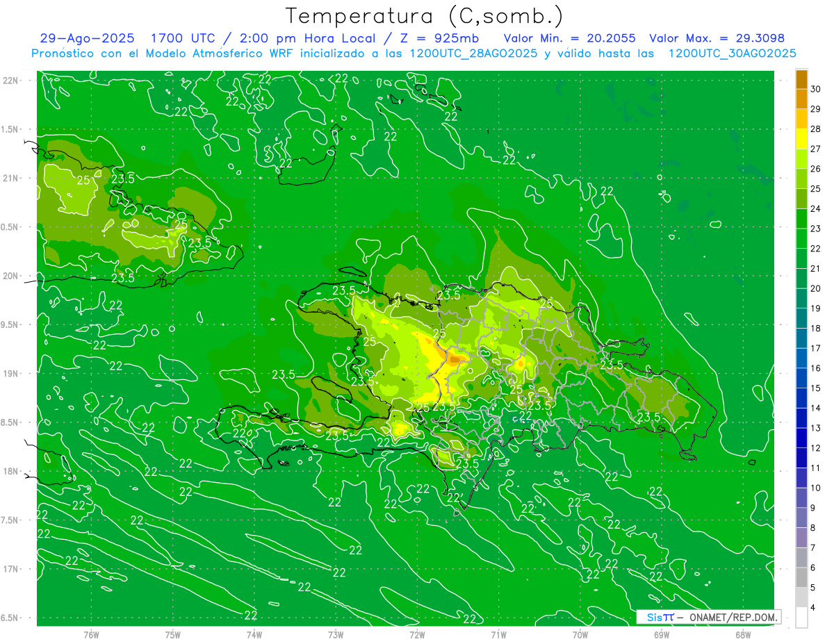Click the legend scale value "4"
834x644 pixels.
click(813, 608)
